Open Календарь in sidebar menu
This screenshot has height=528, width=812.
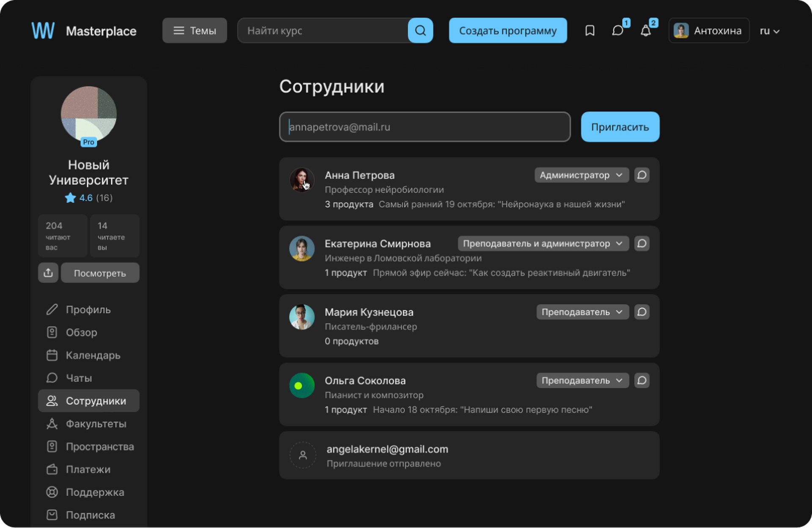pos(93,355)
